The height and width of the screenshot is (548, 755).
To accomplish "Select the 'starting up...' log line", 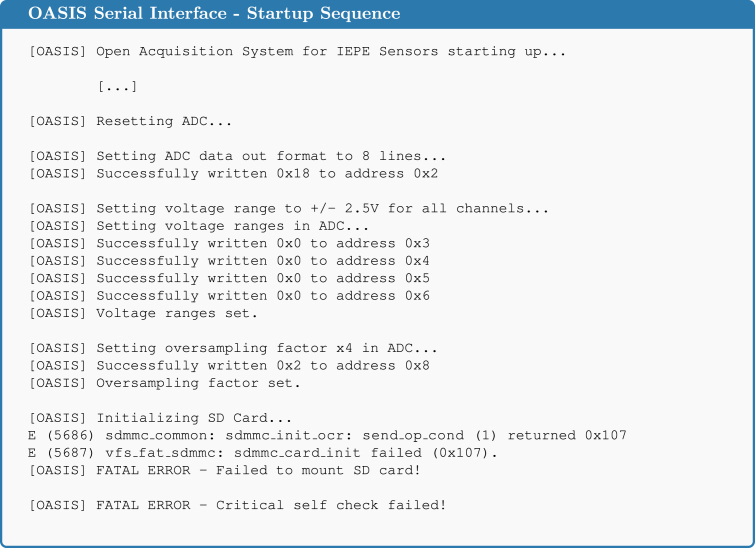I will point(298,52).
